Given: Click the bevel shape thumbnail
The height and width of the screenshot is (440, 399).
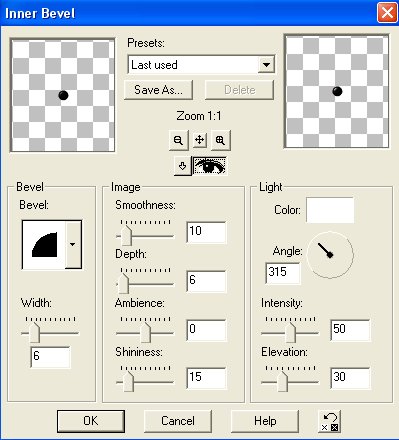Looking at the screenshot, I should (x=44, y=244).
